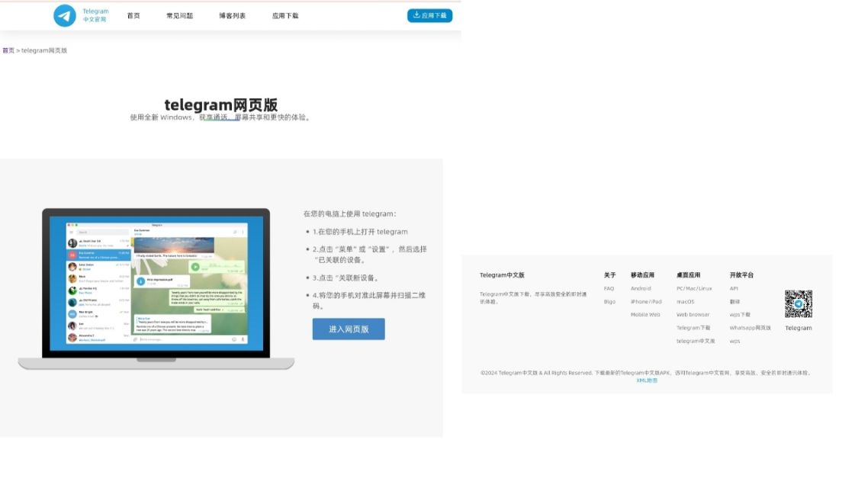Click the Telegram中文版 footer heading
Screen dimensions: 868x488
[x=502, y=275]
